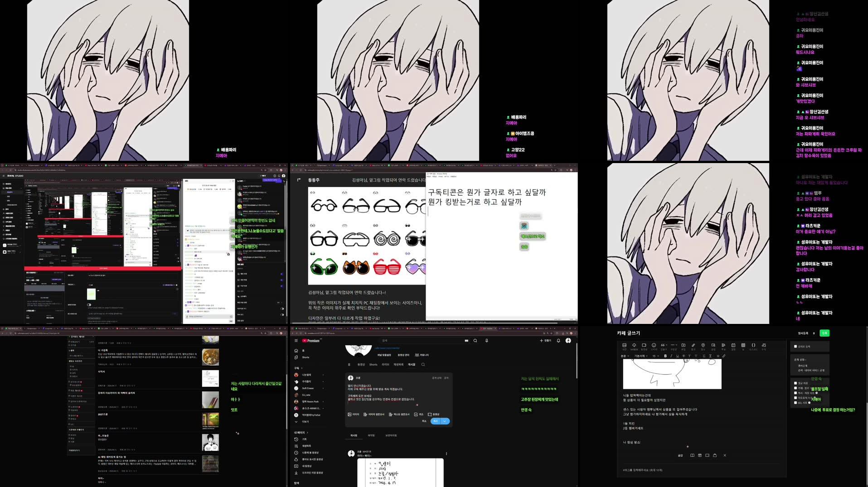Screen dimensions: 868x487
Task: Open the font size 15 dropdown
Action: click(x=655, y=356)
